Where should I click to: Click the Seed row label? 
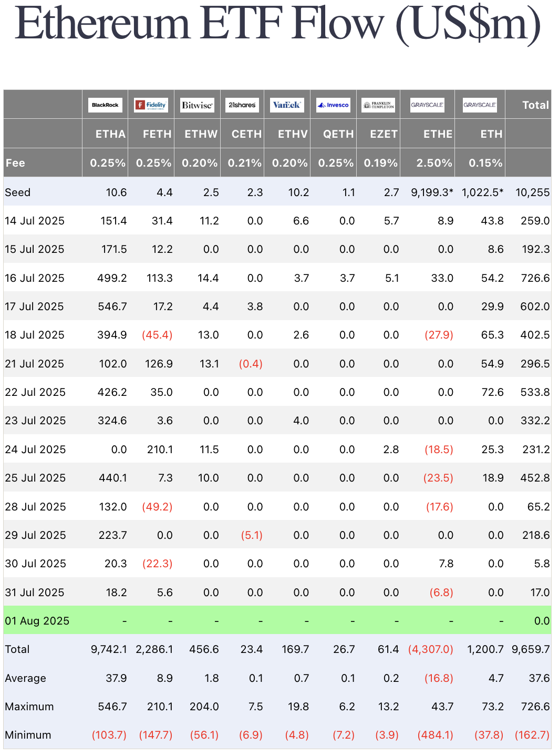[x=18, y=192]
